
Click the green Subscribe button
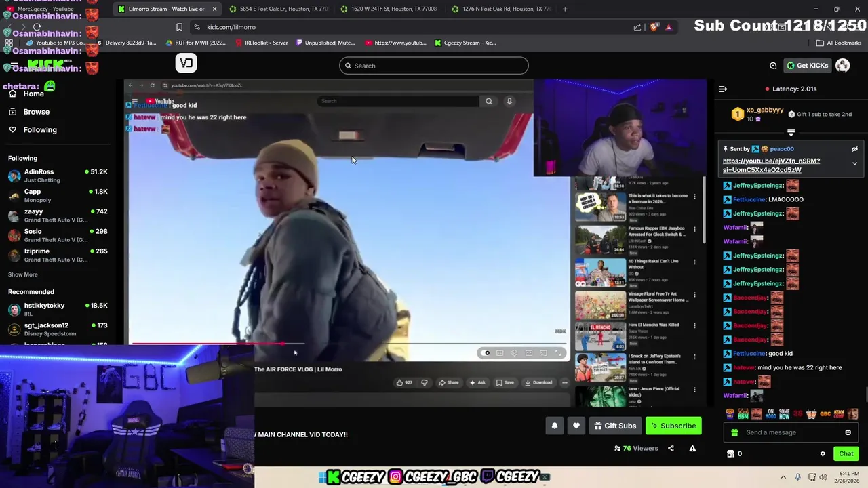click(x=673, y=426)
